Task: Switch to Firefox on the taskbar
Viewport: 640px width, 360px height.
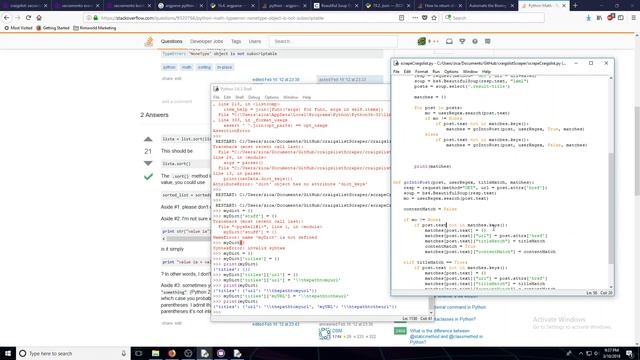Action: point(171,353)
